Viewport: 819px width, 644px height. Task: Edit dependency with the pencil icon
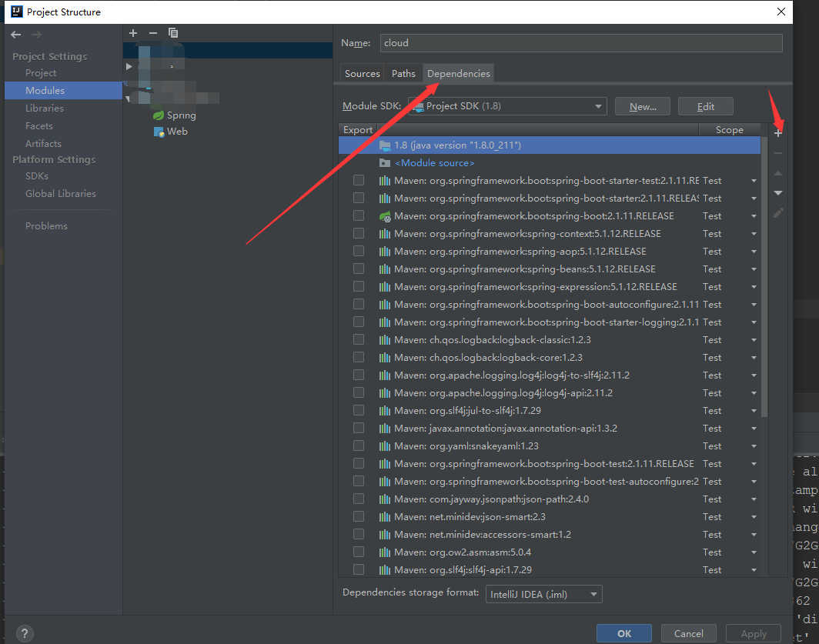click(x=777, y=212)
